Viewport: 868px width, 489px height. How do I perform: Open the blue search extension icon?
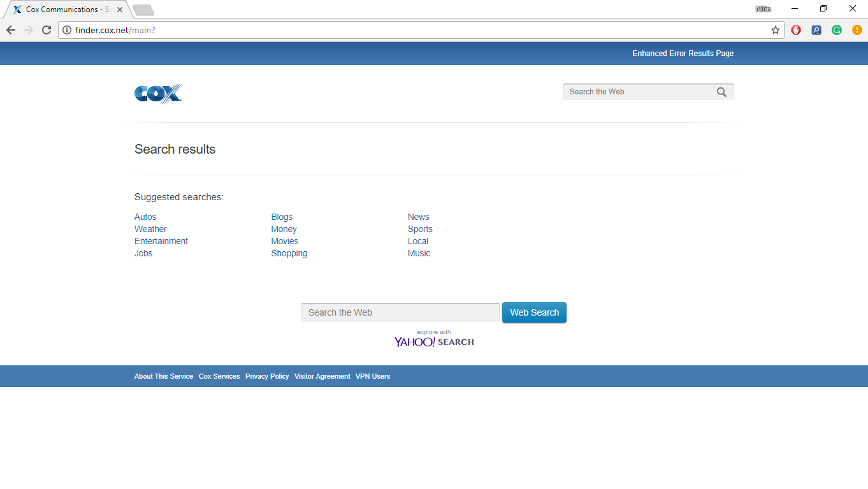(x=816, y=30)
